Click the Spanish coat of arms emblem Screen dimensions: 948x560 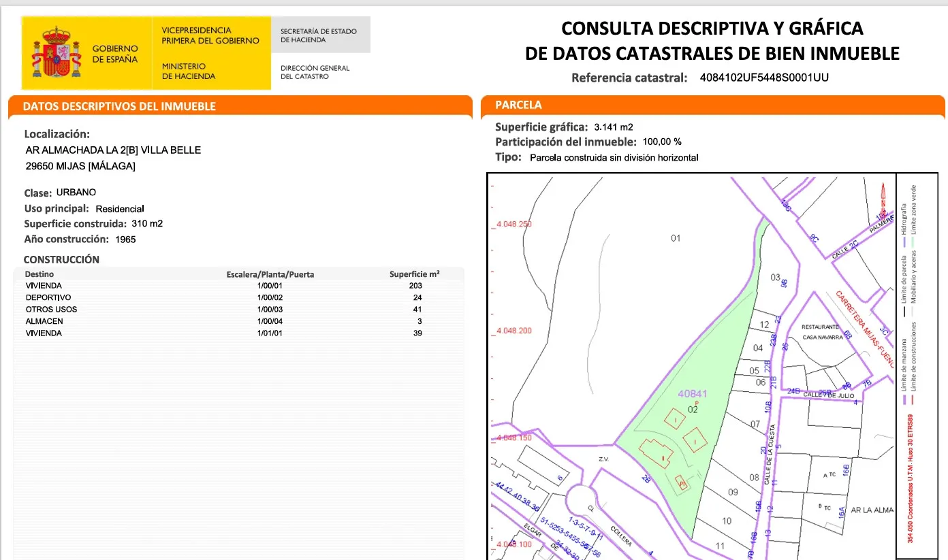(57, 52)
